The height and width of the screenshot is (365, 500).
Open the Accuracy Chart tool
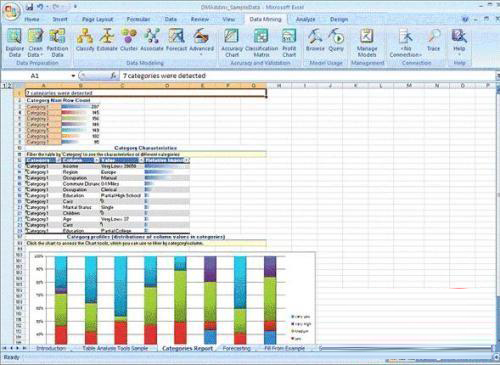232,43
